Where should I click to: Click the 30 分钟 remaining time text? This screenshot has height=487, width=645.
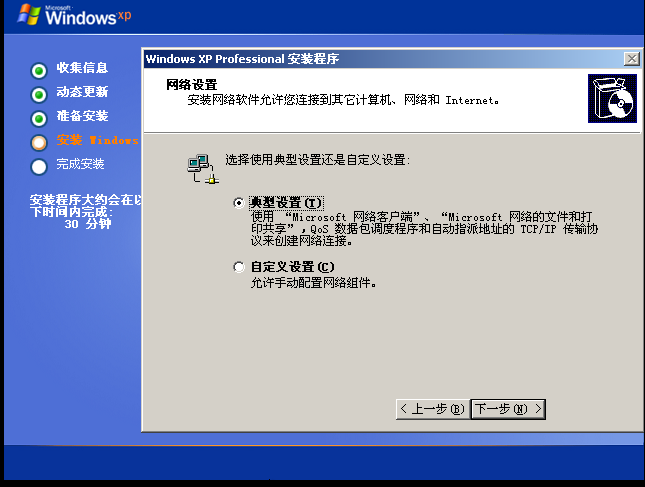[x=88, y=224]
